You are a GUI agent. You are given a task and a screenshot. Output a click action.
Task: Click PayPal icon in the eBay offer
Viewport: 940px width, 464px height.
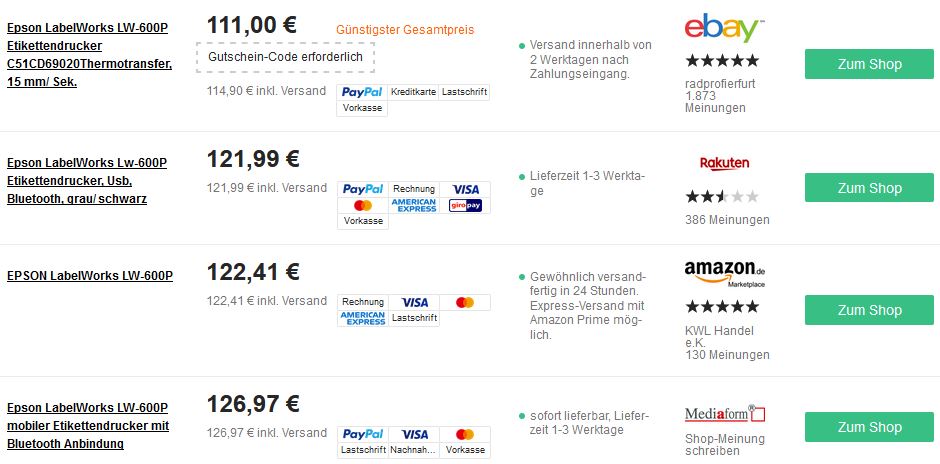tap(362, 92)
